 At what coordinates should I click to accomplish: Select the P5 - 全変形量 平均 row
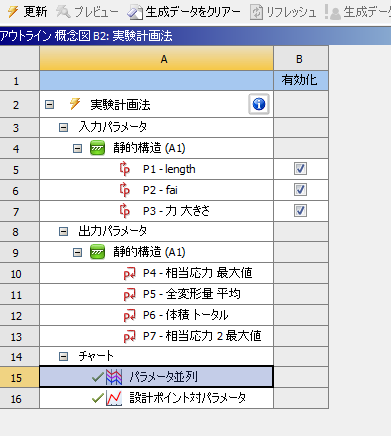(x=156, y=294)
